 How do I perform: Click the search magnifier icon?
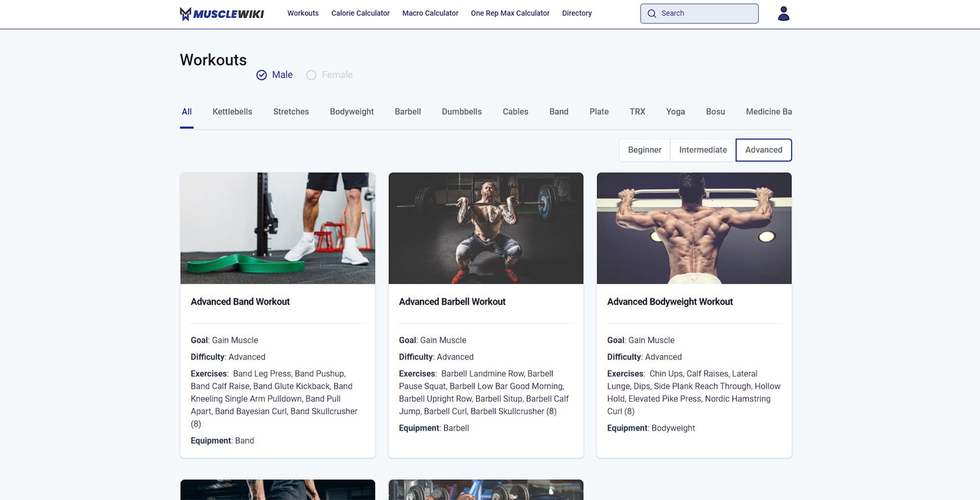pos(652,14)
